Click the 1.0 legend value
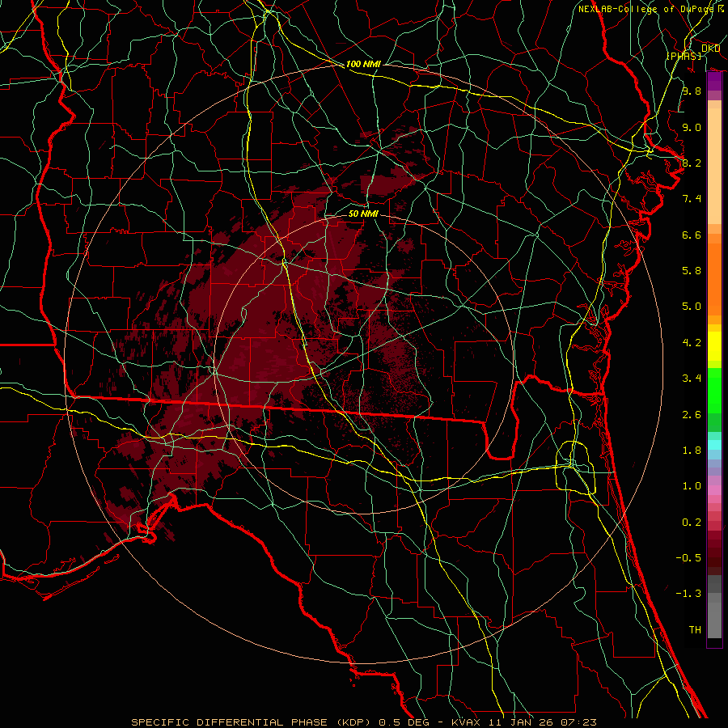 (692, 486)
